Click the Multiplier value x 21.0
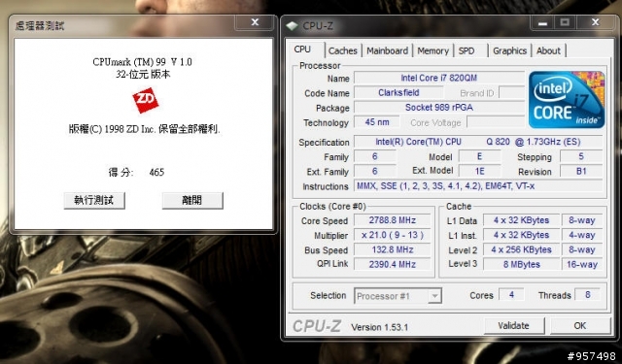 pos(393,235)
